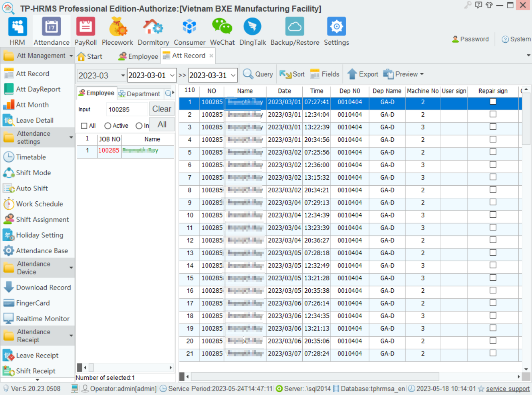The width and height of the screenshot is (532, 395).
Task: Open the Preview dropdown arrow
Action: [422, 74]
